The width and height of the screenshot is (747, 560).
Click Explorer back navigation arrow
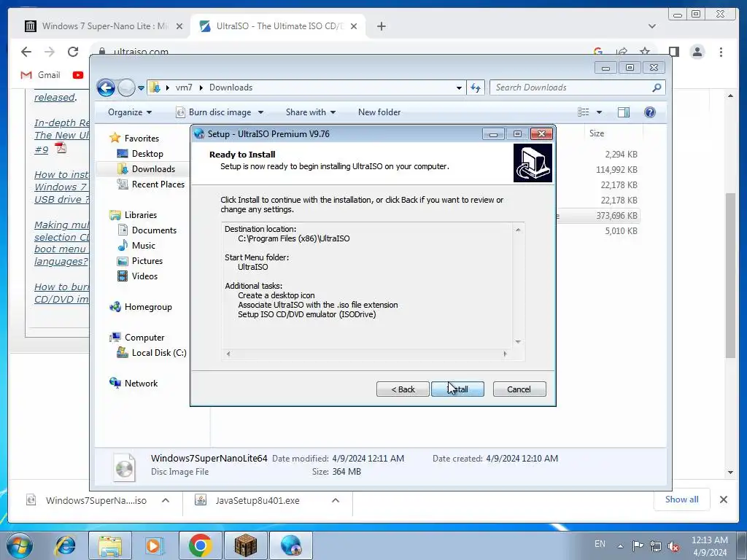[x=106, y=87]
